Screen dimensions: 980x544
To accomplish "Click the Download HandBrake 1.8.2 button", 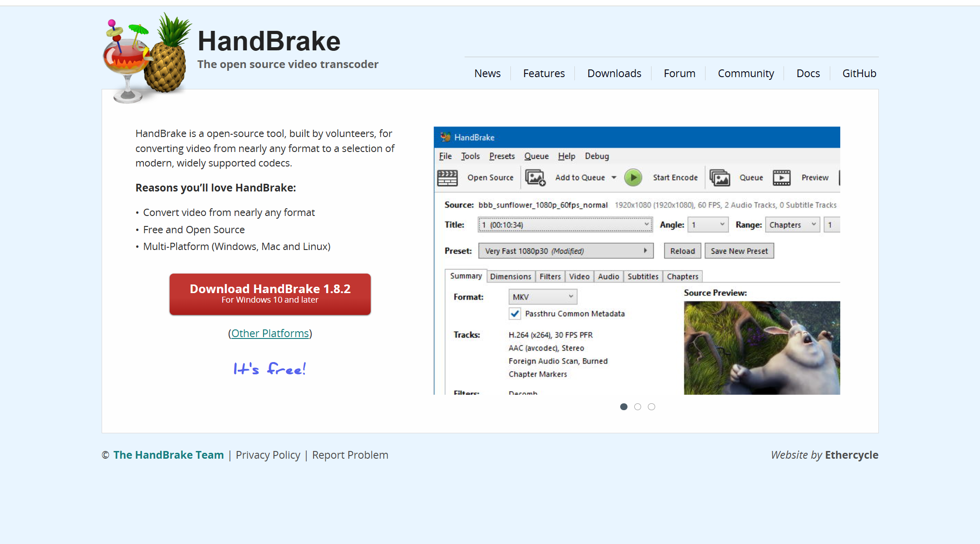I will point(269,294).
